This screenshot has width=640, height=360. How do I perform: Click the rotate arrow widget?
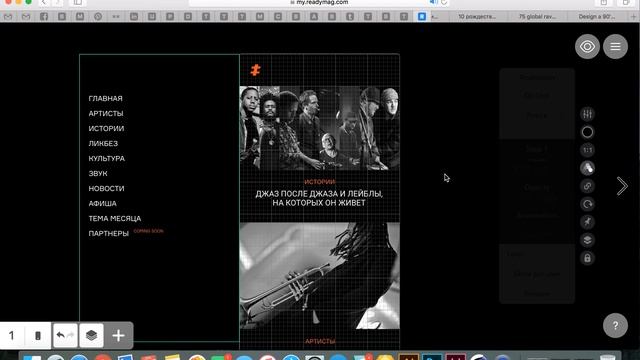point(587,204)
